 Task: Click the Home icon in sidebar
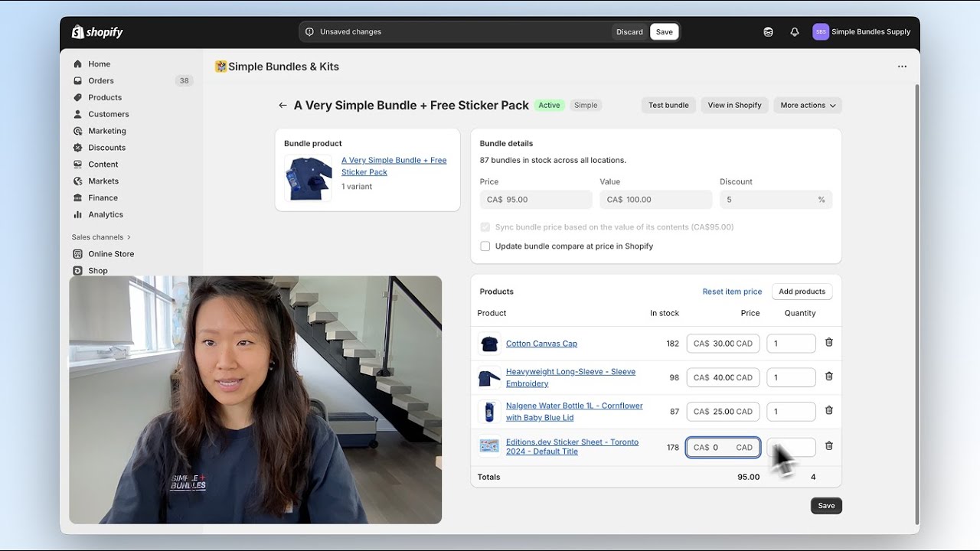[77, 64]
